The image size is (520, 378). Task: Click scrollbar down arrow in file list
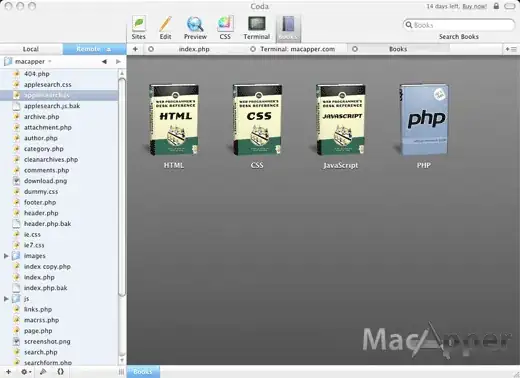(122, 360)
